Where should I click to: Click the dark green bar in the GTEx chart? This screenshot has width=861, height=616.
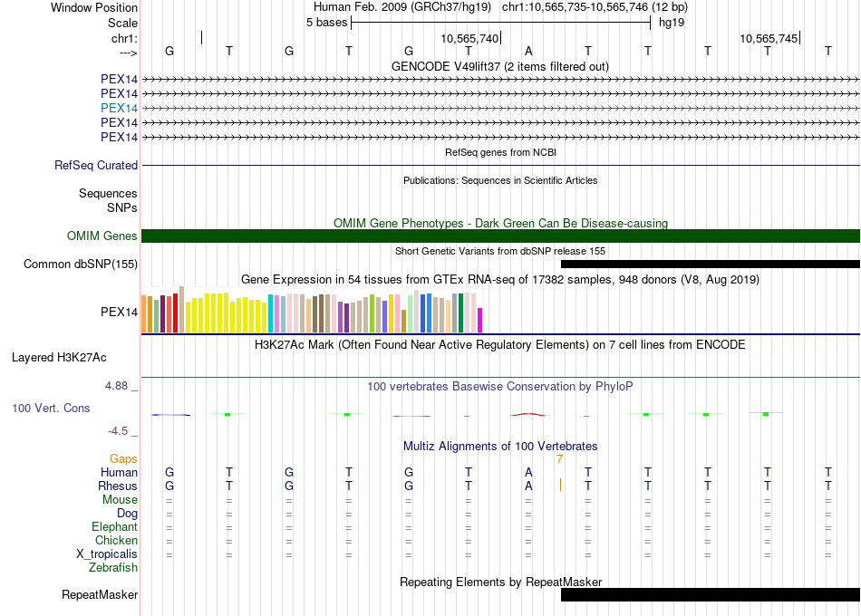[x=460, y=313]
